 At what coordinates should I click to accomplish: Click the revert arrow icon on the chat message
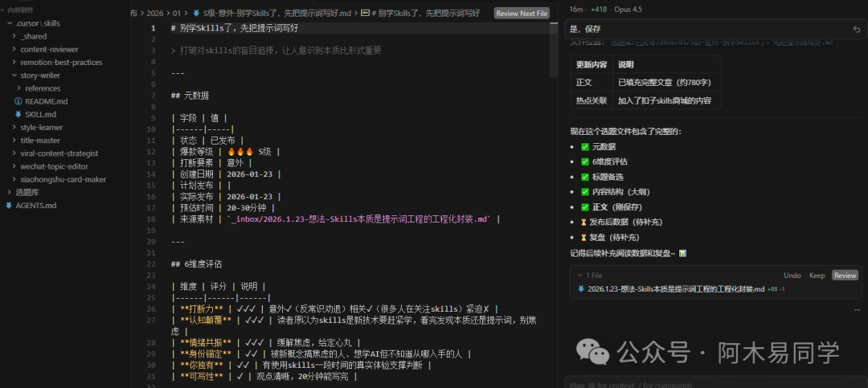point(857,30)
